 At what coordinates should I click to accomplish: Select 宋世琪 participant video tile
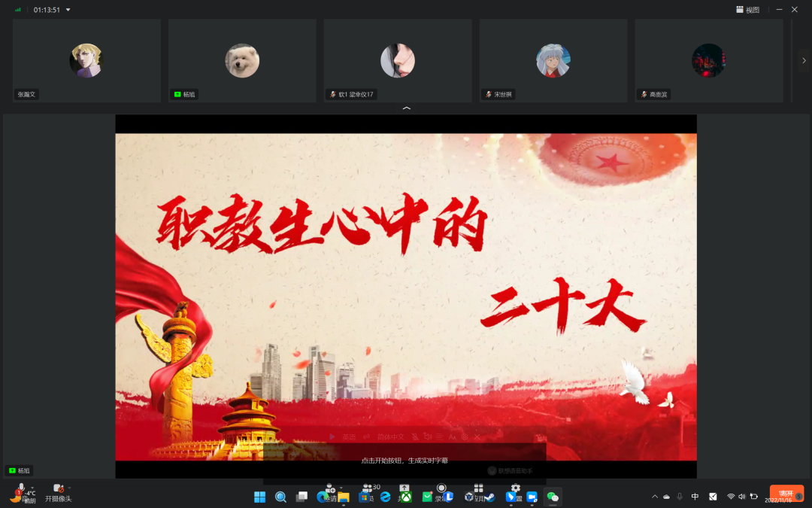553,60
